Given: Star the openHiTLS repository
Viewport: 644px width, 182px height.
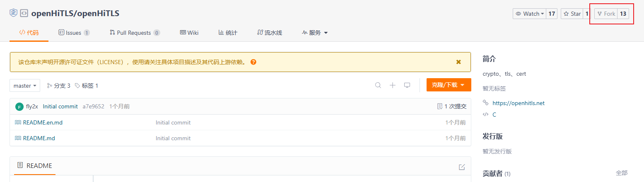Looking at the screenshot, I should click(x=572, y=14).
